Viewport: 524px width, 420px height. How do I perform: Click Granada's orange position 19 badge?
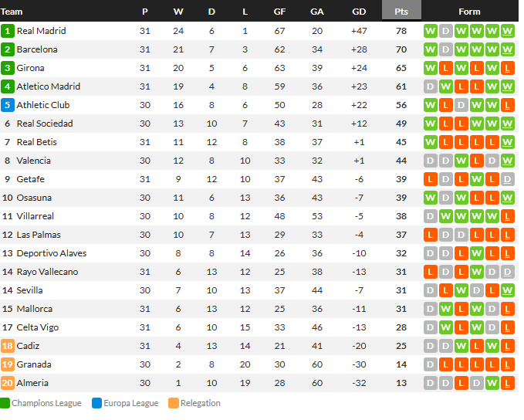(8, 364)
